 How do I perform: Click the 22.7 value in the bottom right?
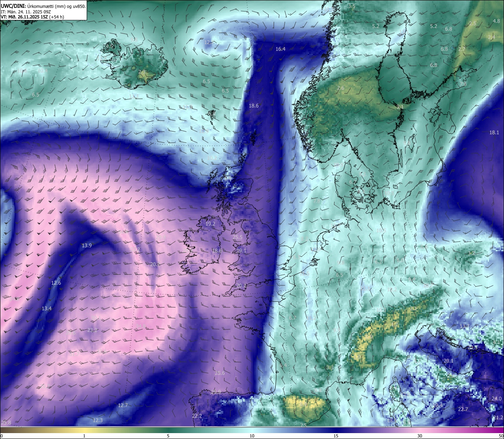coord(463,409)
